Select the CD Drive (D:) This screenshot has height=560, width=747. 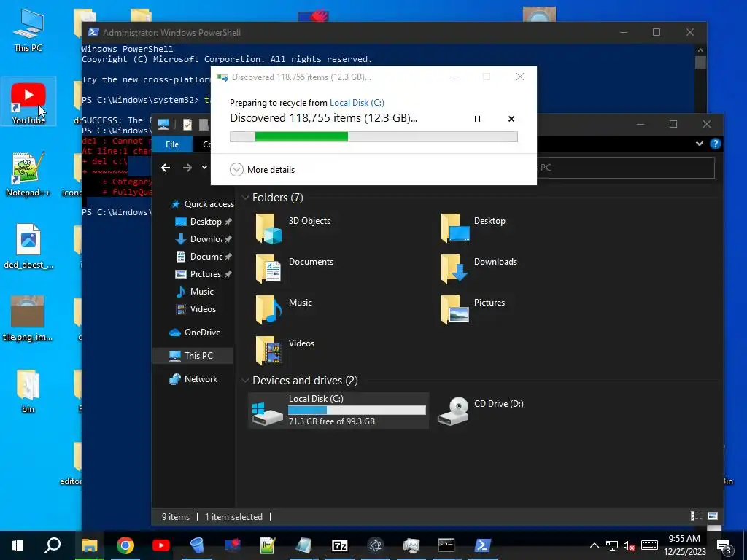click(x=480, y=410)
